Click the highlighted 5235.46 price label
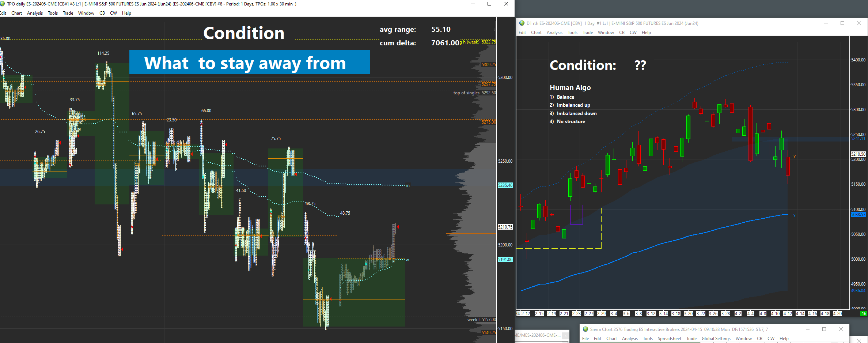This screenshot has height=343, width=868. (505, 185)
